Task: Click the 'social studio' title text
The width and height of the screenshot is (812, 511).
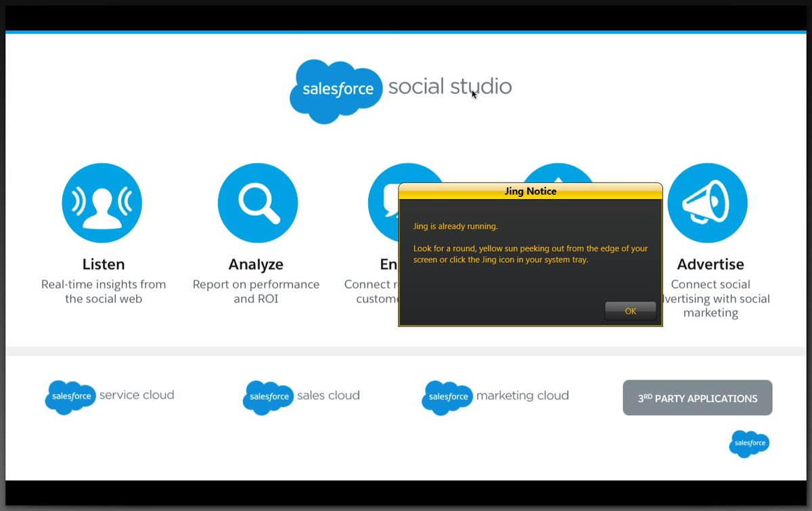Action: click(x=450, y=87)
